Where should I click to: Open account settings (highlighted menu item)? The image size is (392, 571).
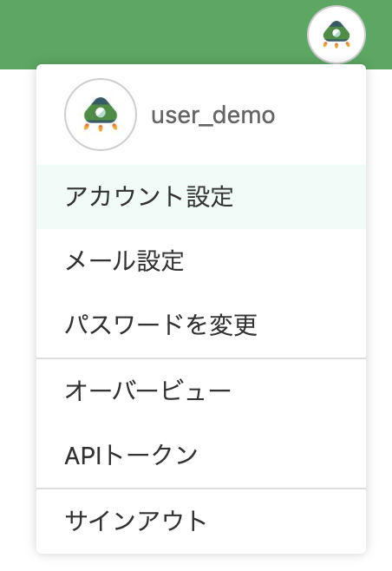[201, 197]
